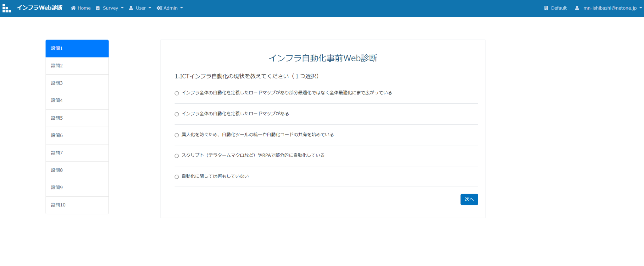Select the スクリプト・RPA partial automation radio
This screenshot has height=266, width=644.
click(177, 156)
